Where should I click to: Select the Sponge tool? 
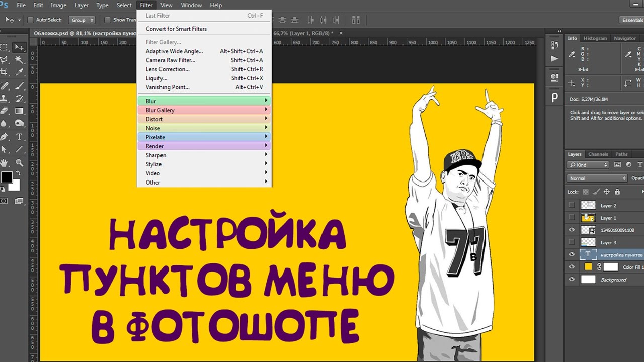click(x=19, y=123)
